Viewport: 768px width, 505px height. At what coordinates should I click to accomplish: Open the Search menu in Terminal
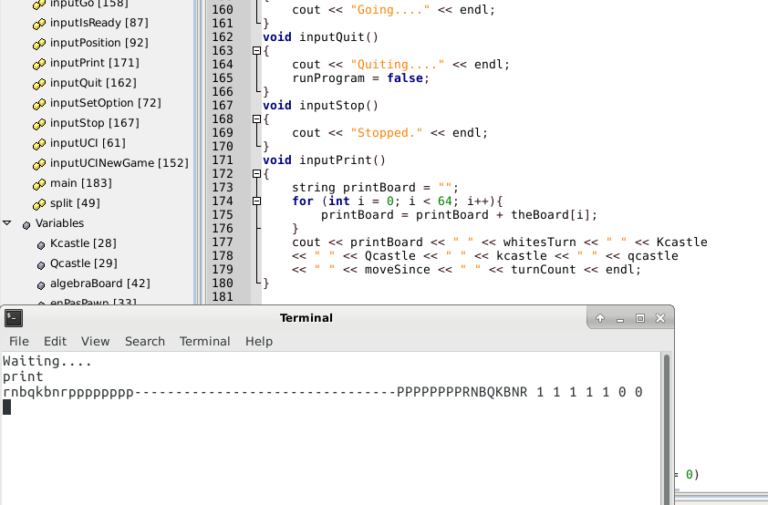pyautogui.click(x=145, y=341)
